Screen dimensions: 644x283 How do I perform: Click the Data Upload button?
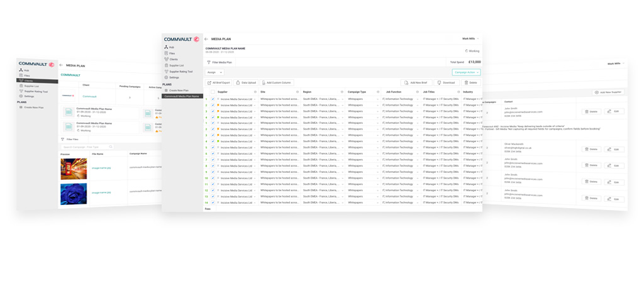[246, 82]
